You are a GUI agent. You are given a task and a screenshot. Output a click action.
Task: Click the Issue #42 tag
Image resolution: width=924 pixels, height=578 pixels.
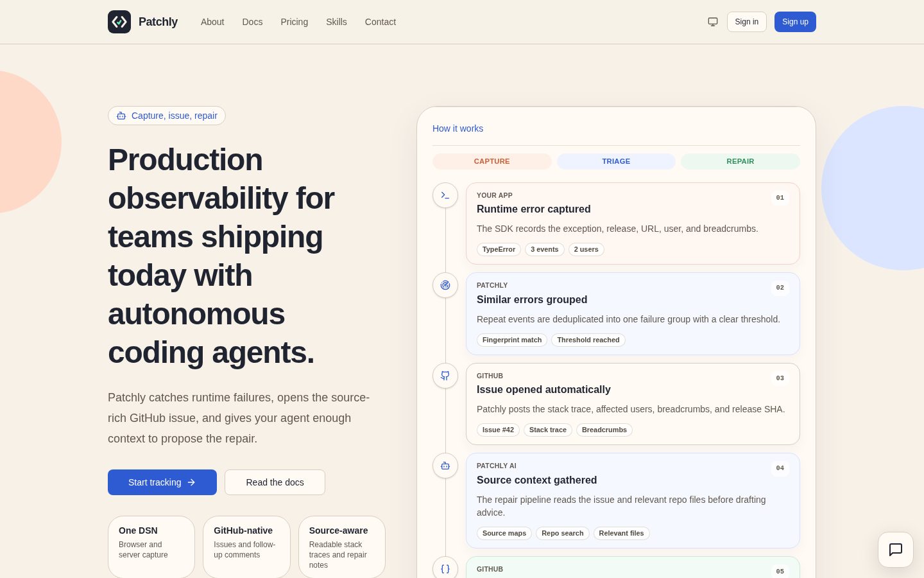click(x=498, y=430)
